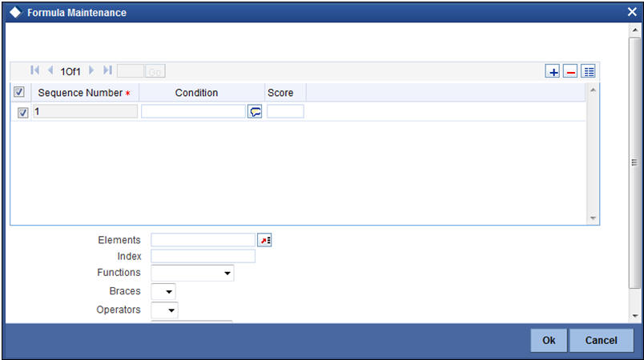Click the Cancel button
The image size is (644, 360).
pos(602,340)
